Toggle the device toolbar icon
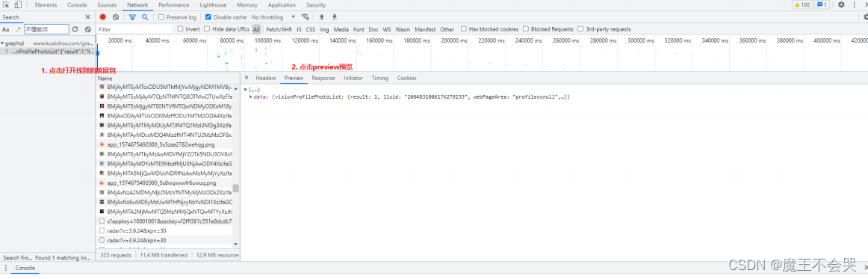The width and height of the screenshot is (868, 279). 18,5
